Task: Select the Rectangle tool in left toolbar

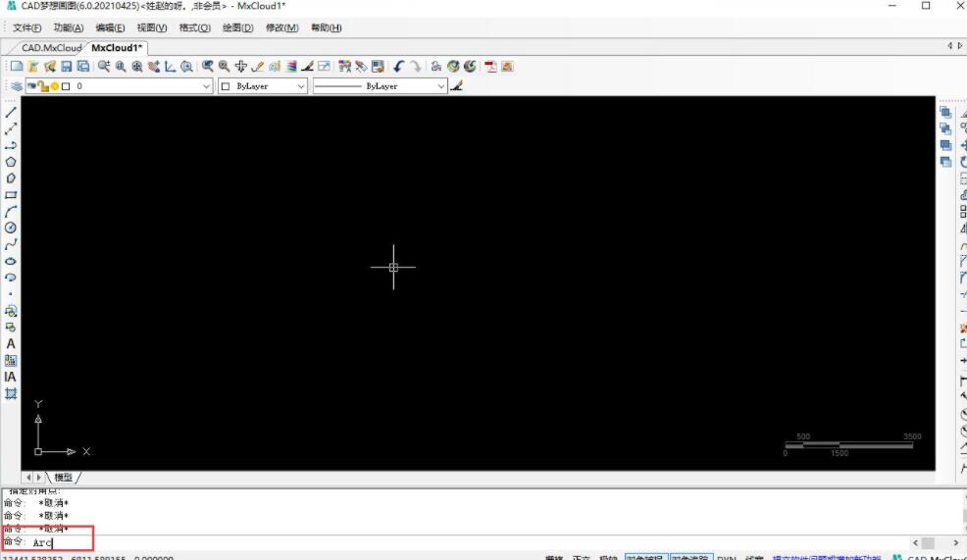Action: coord(11,194)
